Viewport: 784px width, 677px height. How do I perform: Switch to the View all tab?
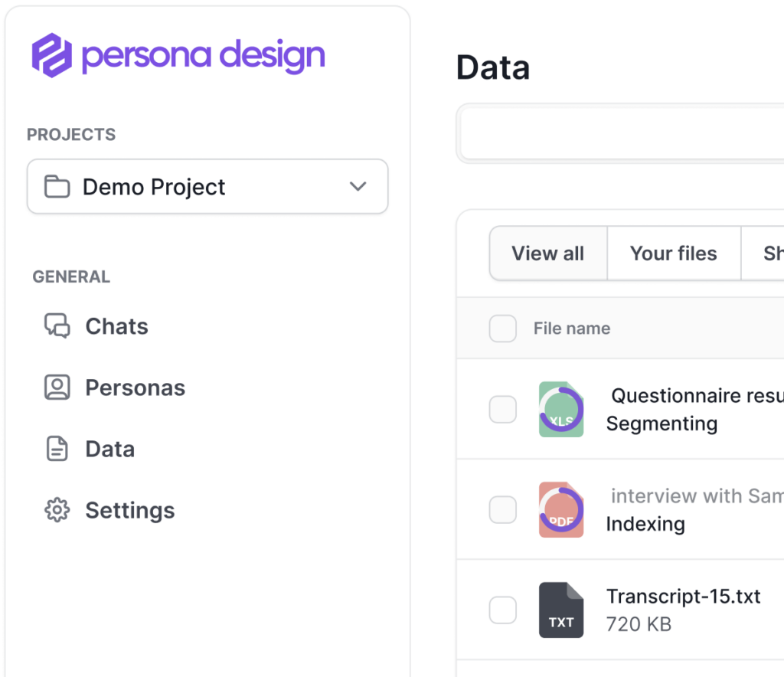[x=547, y=253]
